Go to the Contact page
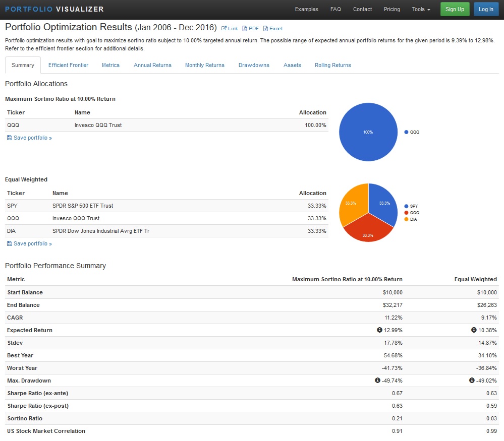The width and height of the screenshot is (504, 441). (362, 9)
